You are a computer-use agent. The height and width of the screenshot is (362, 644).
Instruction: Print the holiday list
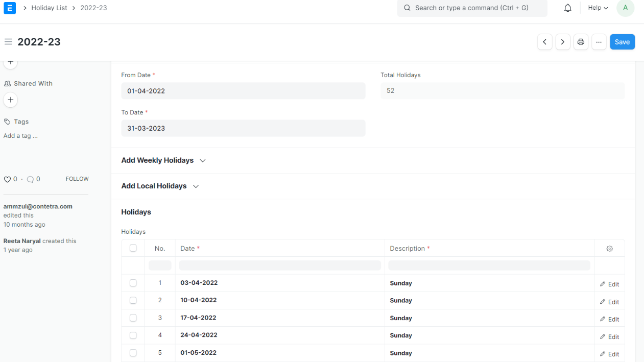[x=581, y=42]
